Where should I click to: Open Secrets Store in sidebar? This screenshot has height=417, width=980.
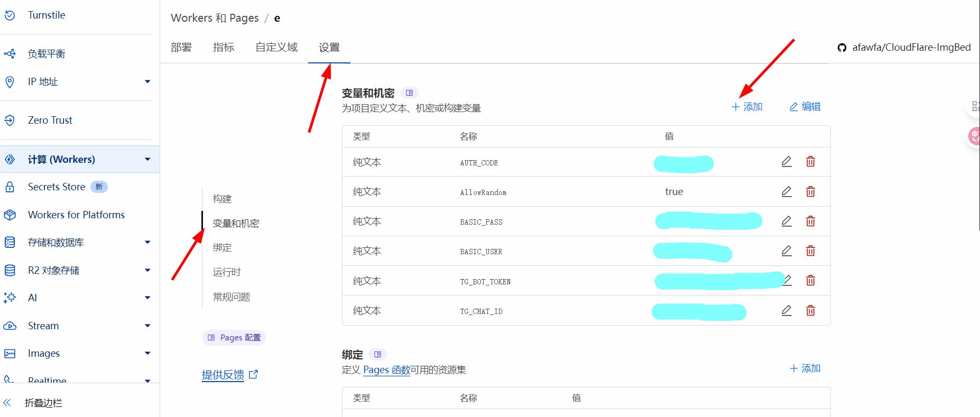point(57,187)
